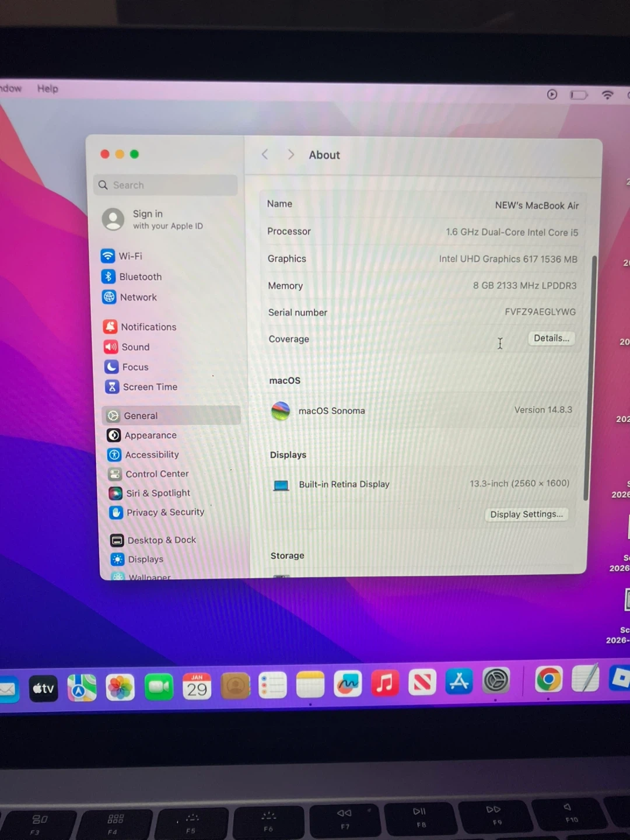Click the forward navigation chevron
Screen dimensions: 630x840
coord(290,155)
